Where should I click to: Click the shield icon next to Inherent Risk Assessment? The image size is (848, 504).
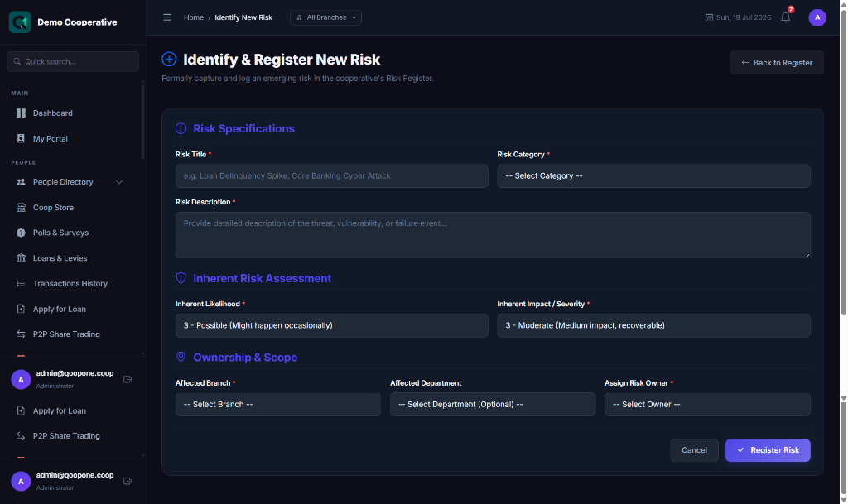tap(181, 278)
